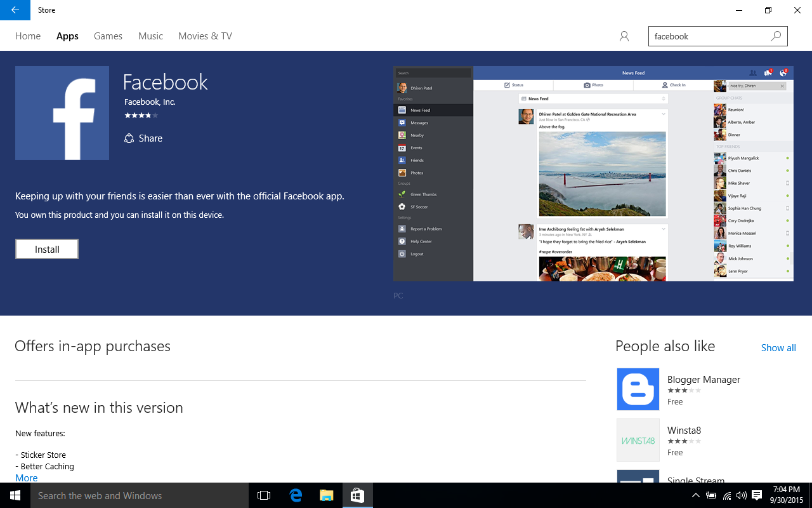Click the Wi-Fi network icon
The width and height of the screenshot is (812, 508).
point(726,495)
